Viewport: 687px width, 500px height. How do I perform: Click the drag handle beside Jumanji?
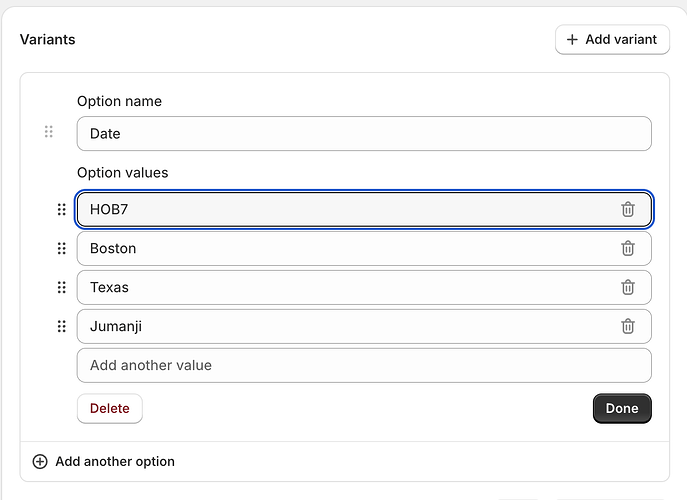[61, 326]
